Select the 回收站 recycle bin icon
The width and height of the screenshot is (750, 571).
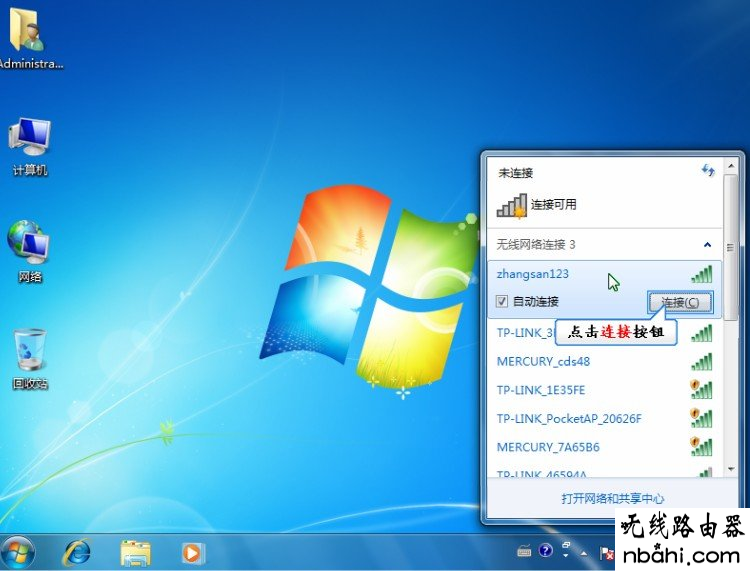click(30, 359)
